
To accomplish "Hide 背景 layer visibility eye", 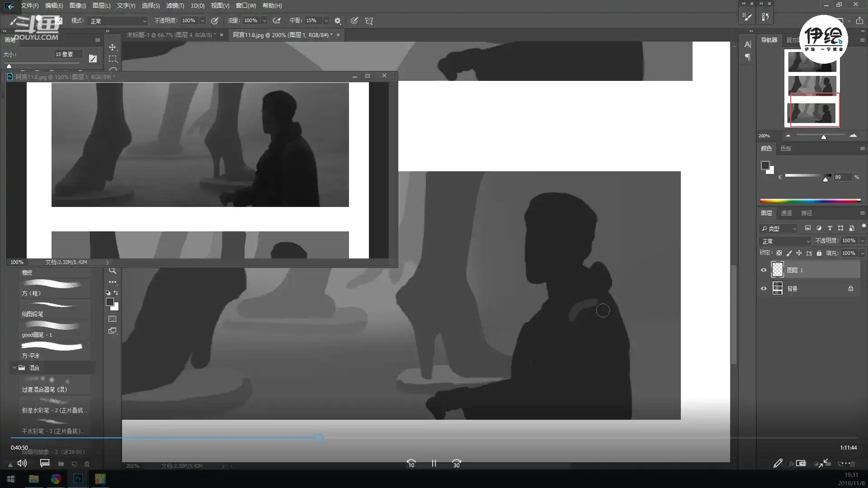I will (x=764, y=289).
